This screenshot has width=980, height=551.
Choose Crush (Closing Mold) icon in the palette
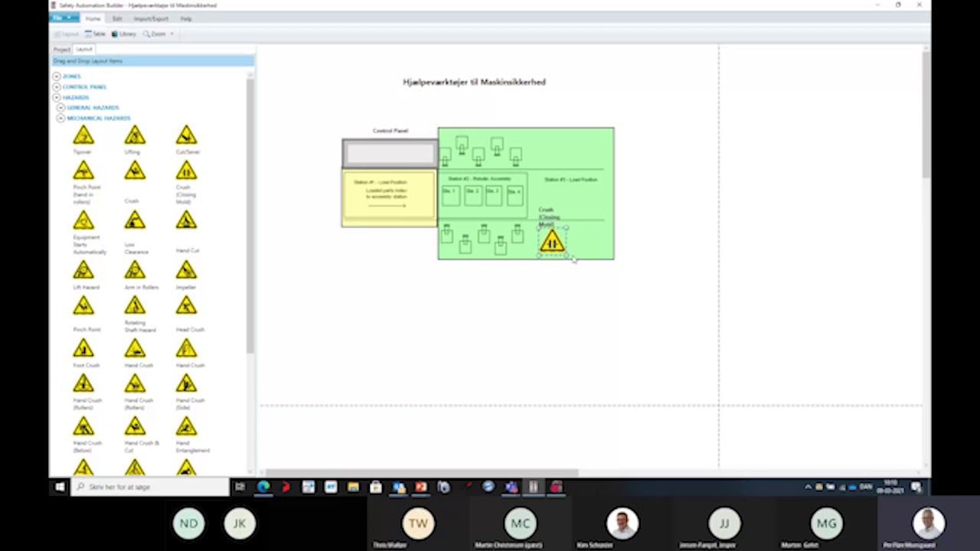pyautogui.click(x=186, y=171)
